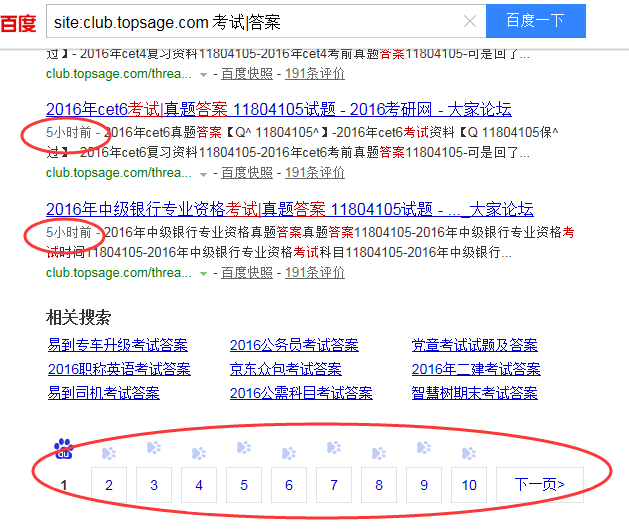
Task: Click the paw icon above page 8
Action: [379, 453]
